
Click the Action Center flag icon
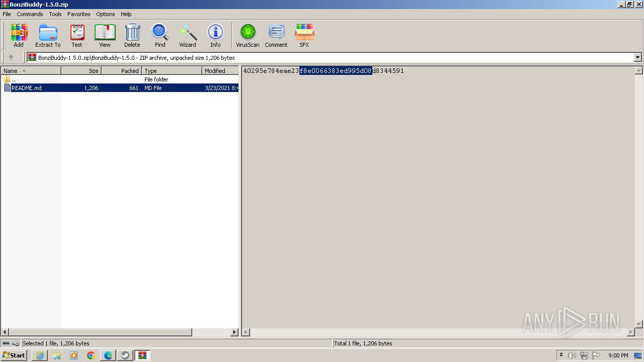click(596, 355)
